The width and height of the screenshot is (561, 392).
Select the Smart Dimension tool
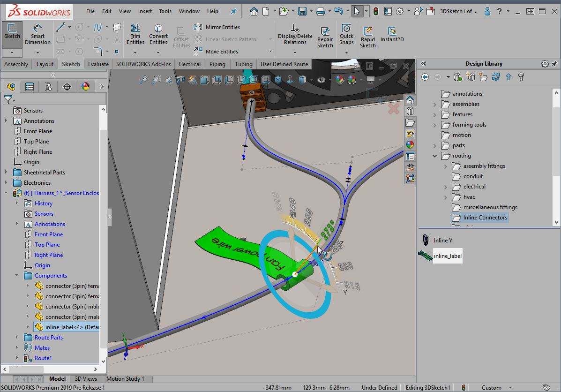[37, 34]
